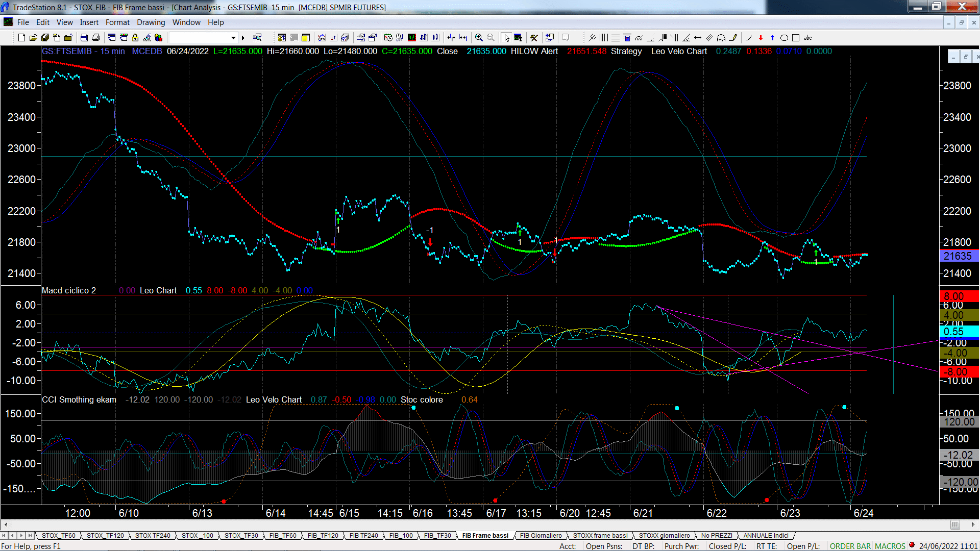Select the trendline drawing tool

click(592, 38)
